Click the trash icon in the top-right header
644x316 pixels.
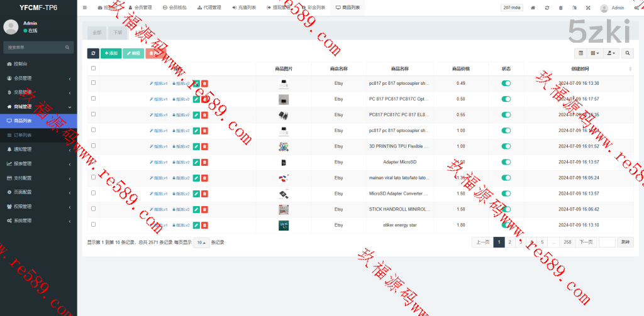point(561,8)
